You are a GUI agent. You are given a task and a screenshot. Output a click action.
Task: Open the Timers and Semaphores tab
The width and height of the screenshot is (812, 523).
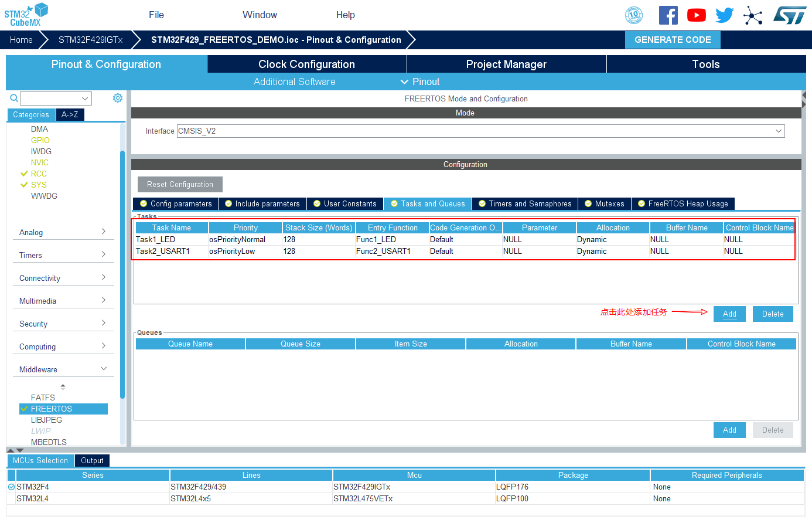click(x=525, y=203)
